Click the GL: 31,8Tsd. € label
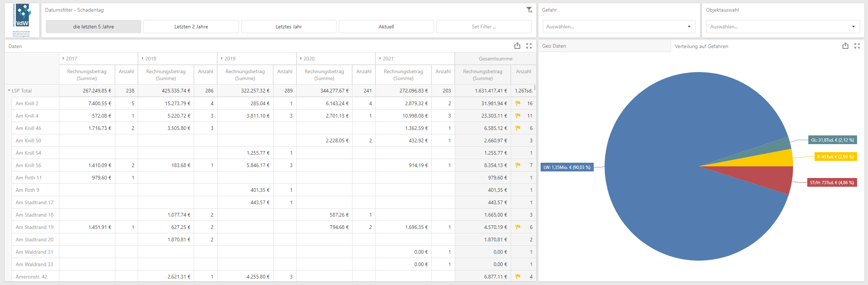This screenshot has height=285, width=868. pos(832,140)
